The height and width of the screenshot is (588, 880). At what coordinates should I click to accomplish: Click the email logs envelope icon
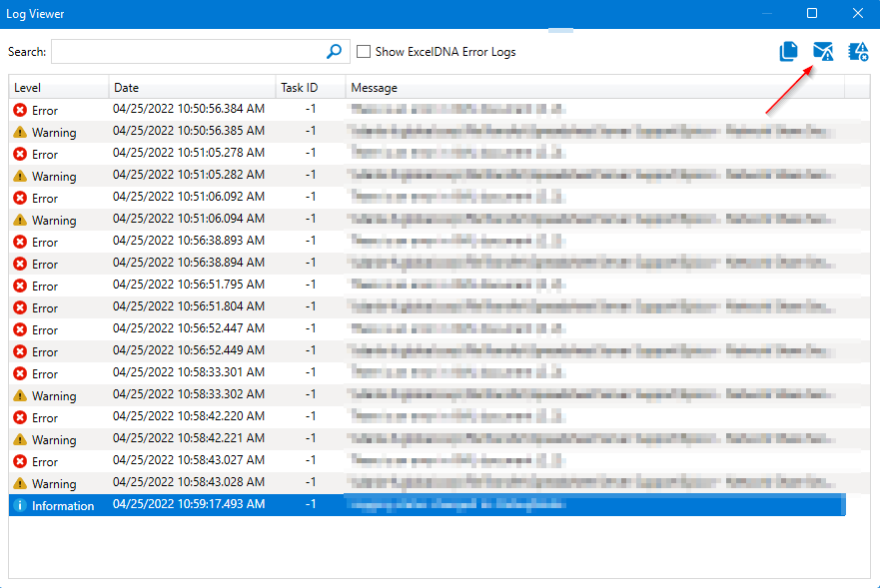823,51
